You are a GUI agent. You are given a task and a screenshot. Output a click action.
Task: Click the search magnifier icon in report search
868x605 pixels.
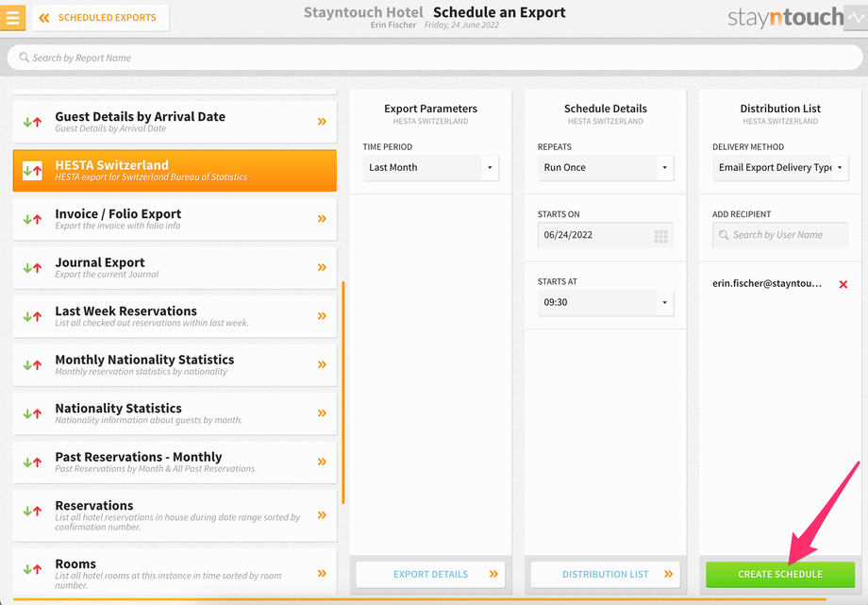point(24,57)
